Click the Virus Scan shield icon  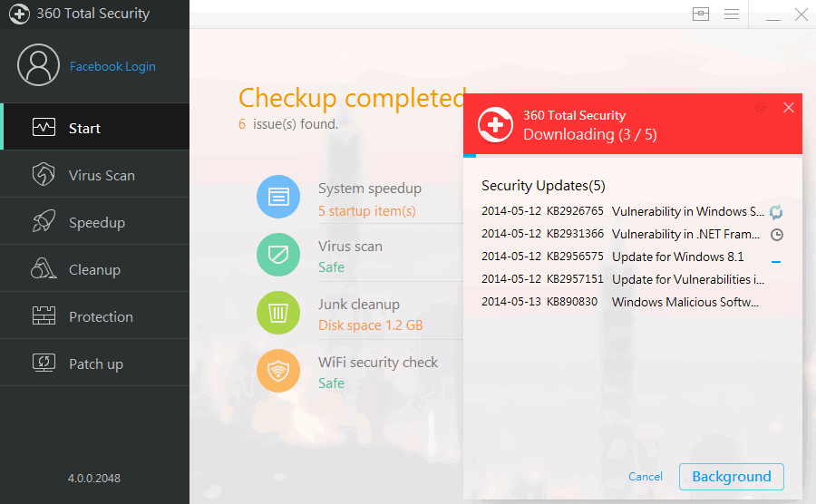[x=44, y=174]
